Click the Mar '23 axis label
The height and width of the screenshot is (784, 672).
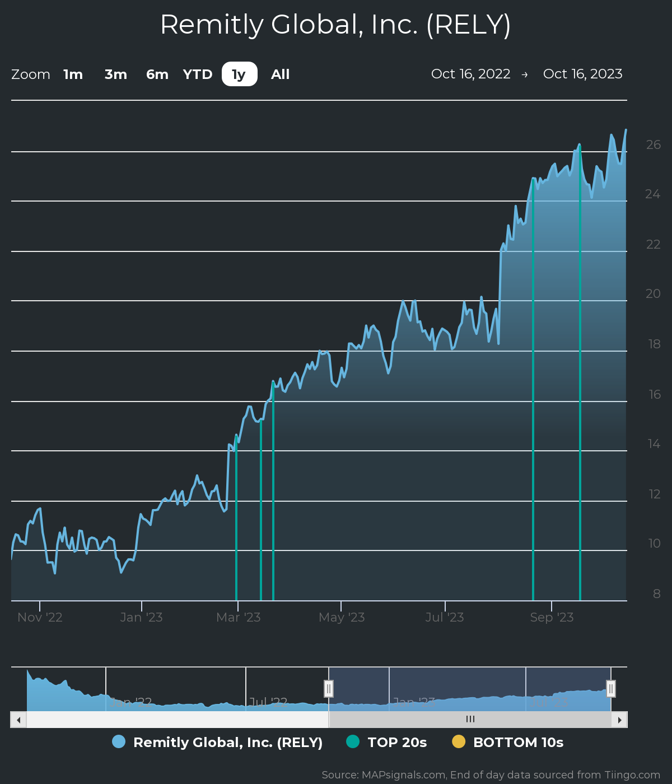(x=239, y=617)
